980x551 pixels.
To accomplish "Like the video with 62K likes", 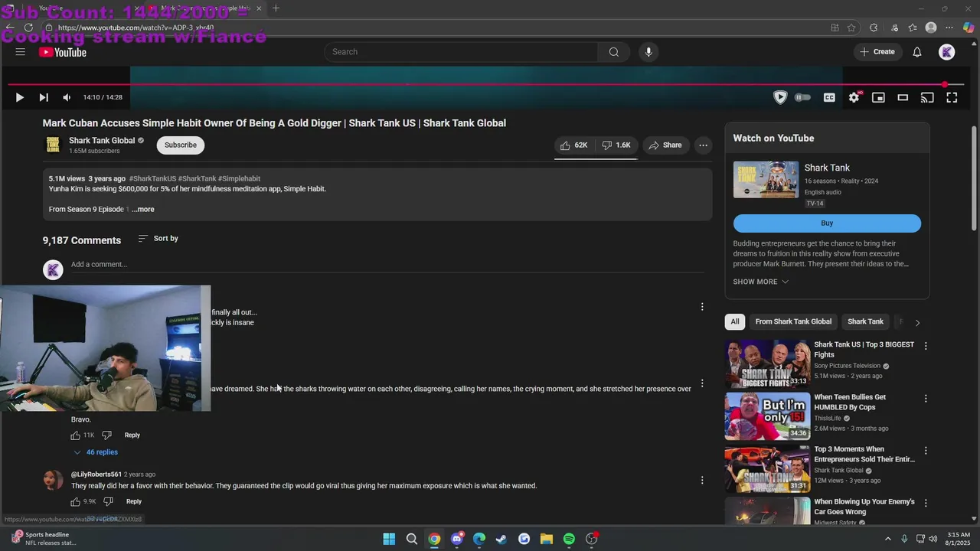I will pos(573,145).
